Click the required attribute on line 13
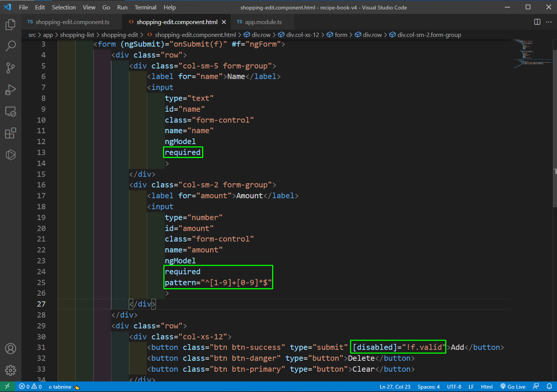The image size is (557, 392). [x=183, y=152]
